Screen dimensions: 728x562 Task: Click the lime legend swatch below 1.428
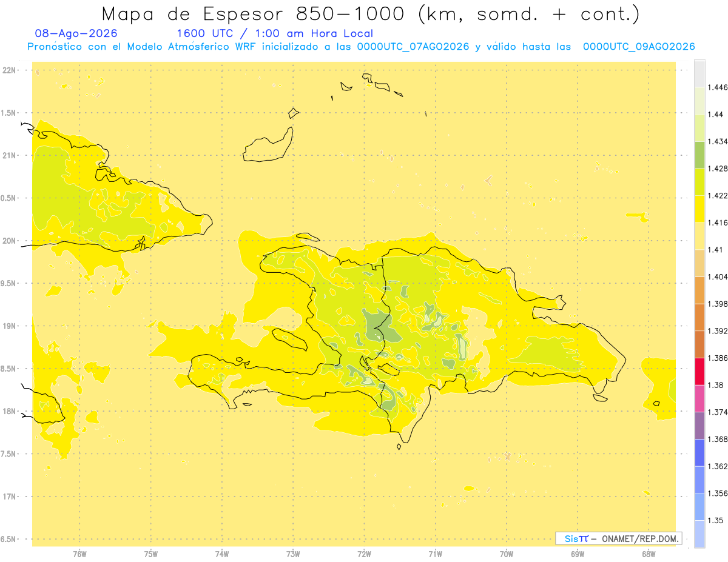(699, 182)
